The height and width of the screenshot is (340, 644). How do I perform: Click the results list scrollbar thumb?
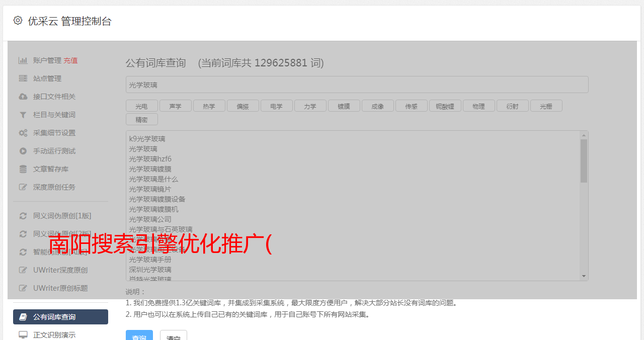tap(584, 161)
